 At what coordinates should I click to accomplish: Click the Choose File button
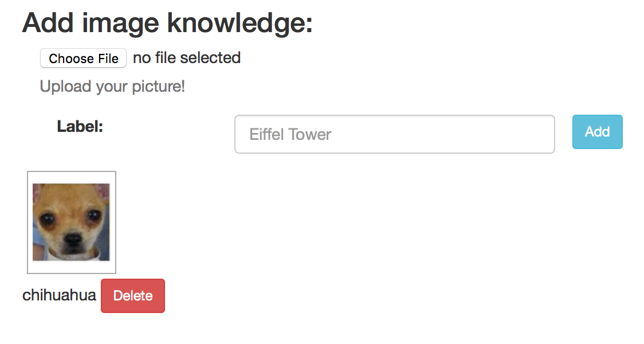coord(84,58)
